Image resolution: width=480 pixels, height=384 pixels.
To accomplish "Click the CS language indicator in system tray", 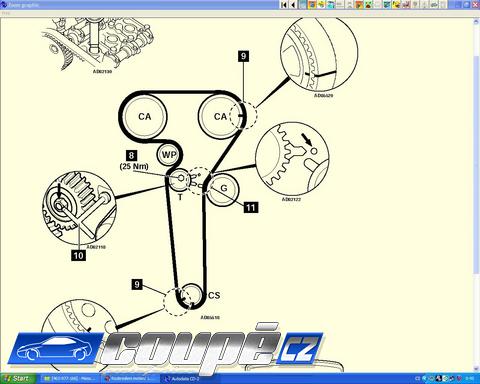I will coord(418,379).
